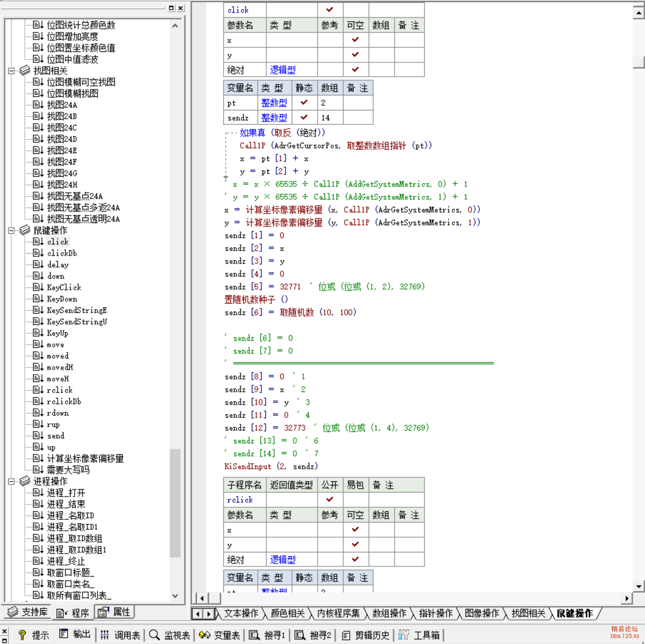Switch to the 指针操作 code tab
Screen dimensions: 645x644
click(x=435, y=614)
